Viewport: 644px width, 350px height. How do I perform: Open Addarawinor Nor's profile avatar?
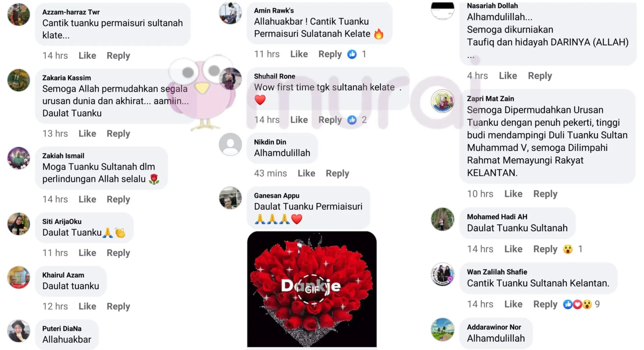pos(442,330)
